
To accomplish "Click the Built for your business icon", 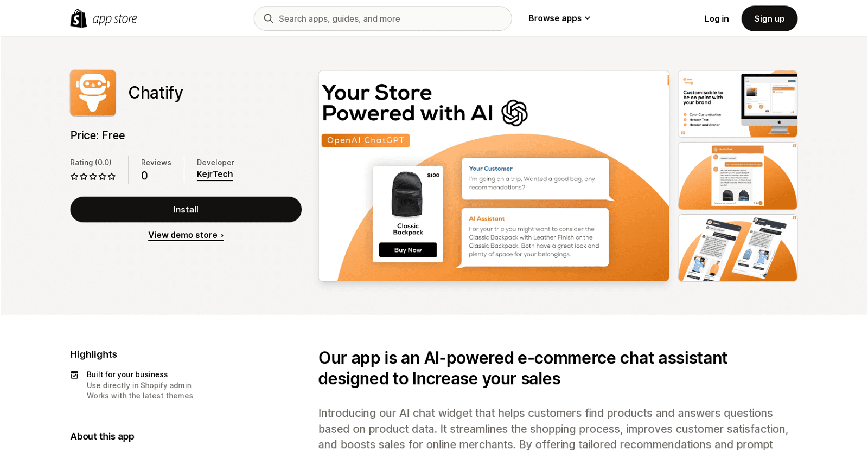I will click(74, 375).
